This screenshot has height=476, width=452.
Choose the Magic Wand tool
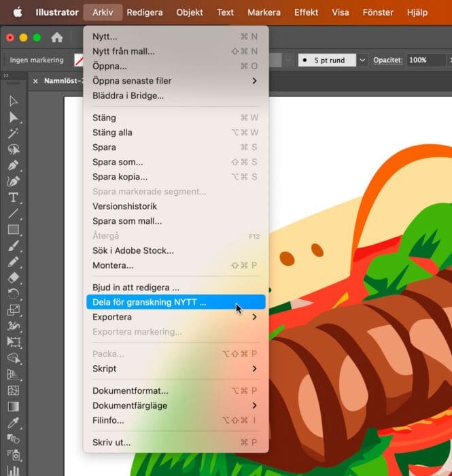tap(14, 133)
